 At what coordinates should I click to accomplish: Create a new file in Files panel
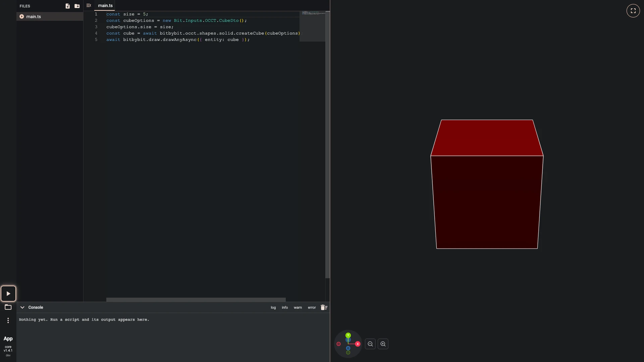[67, 6]
